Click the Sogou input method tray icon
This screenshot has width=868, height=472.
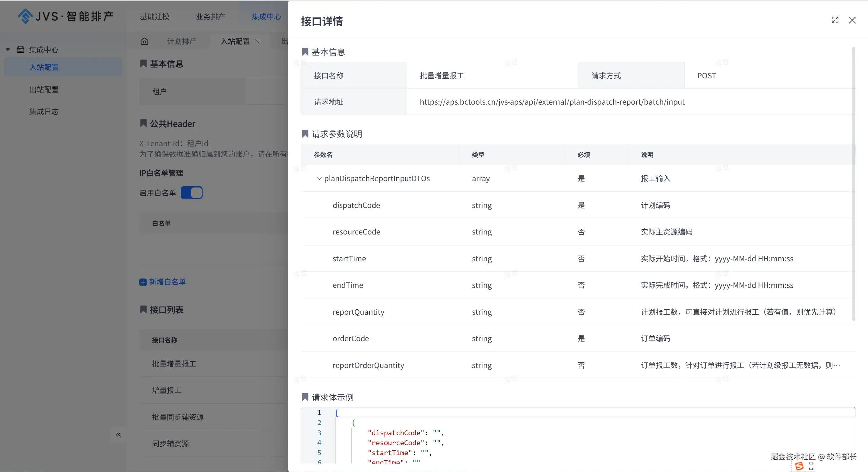pyautogui.click(x=799, y=466)
